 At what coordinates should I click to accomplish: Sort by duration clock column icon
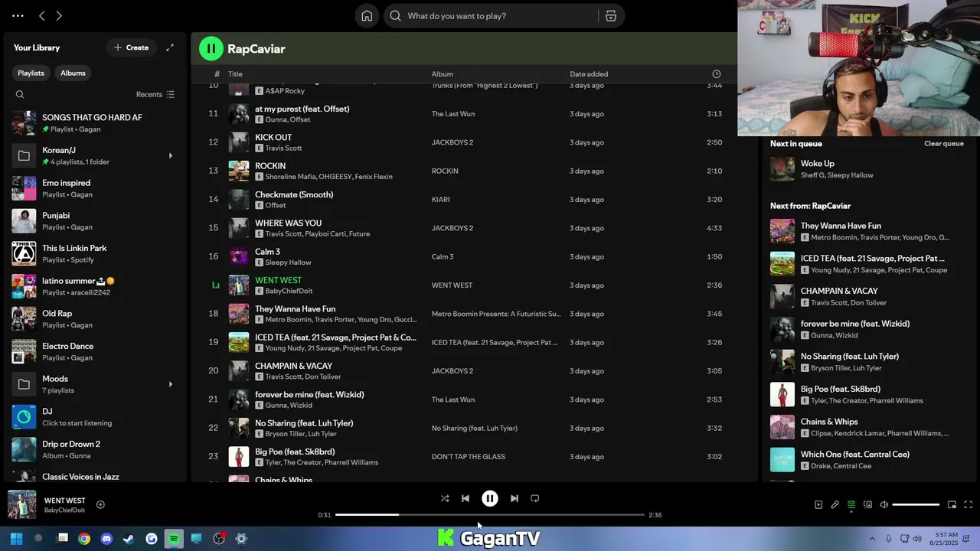click(x=717, y=74)
